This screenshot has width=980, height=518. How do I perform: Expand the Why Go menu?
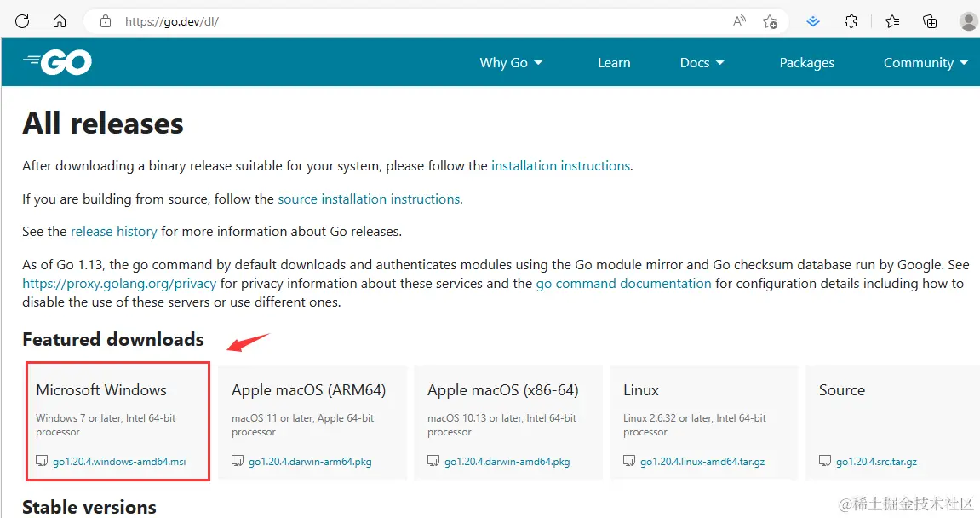coord(511,62)
